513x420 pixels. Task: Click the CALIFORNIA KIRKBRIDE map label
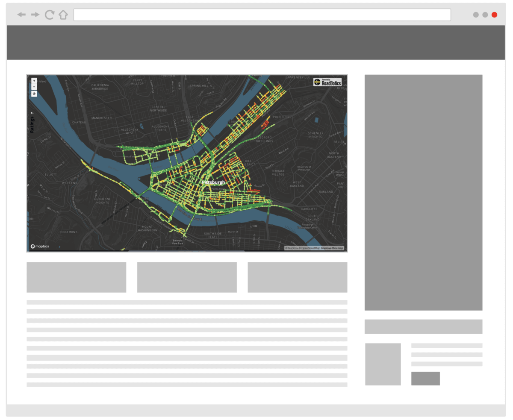coord(100,87)
